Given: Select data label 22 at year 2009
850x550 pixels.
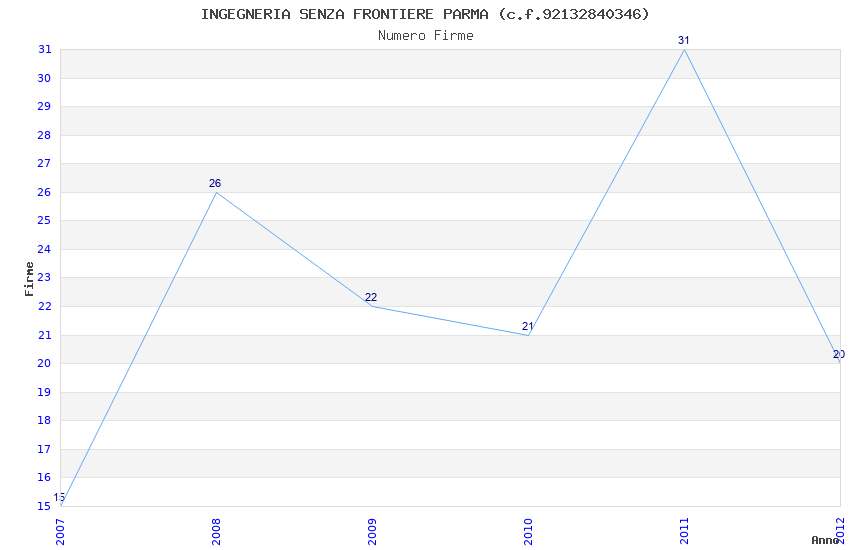Looking at the screenshot, I should point(371,297).
